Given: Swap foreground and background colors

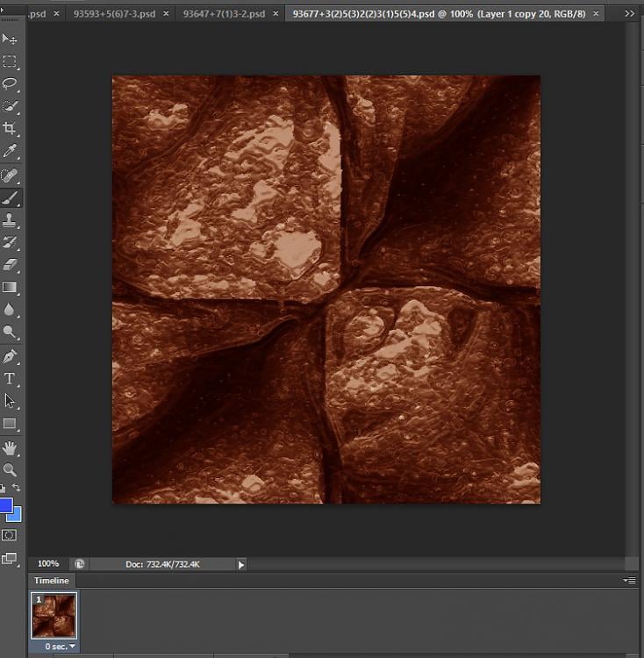Looking at the screenshot, I should 17,487.
